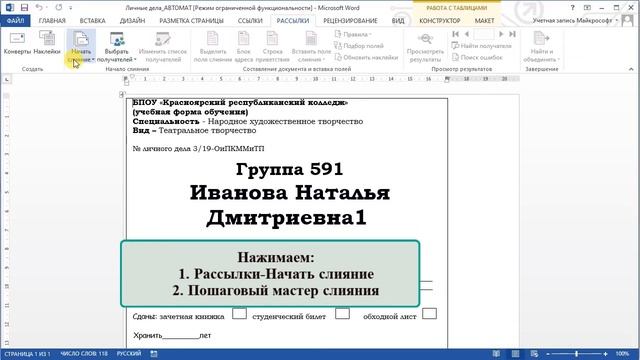Screen dimensions: 640x360
Task: Click the Envelopes (Конверты) icon
Action: click(17, 43)
